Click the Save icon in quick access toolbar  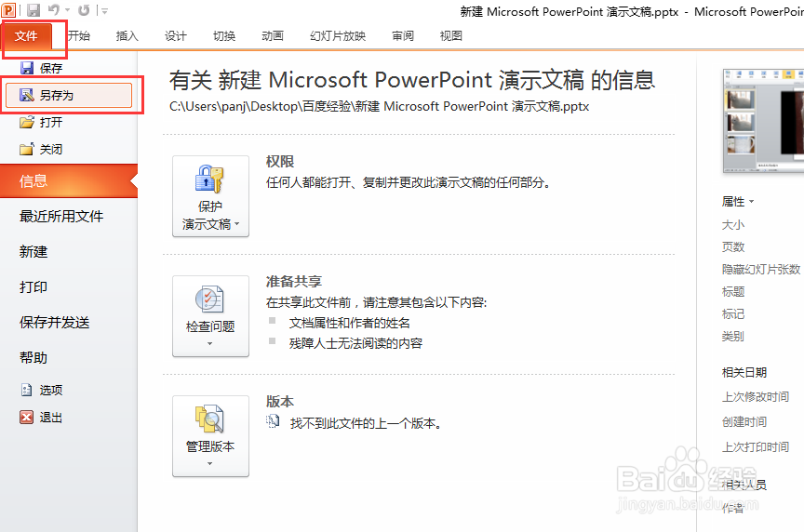pyautogui.click(x=33, y=10)
